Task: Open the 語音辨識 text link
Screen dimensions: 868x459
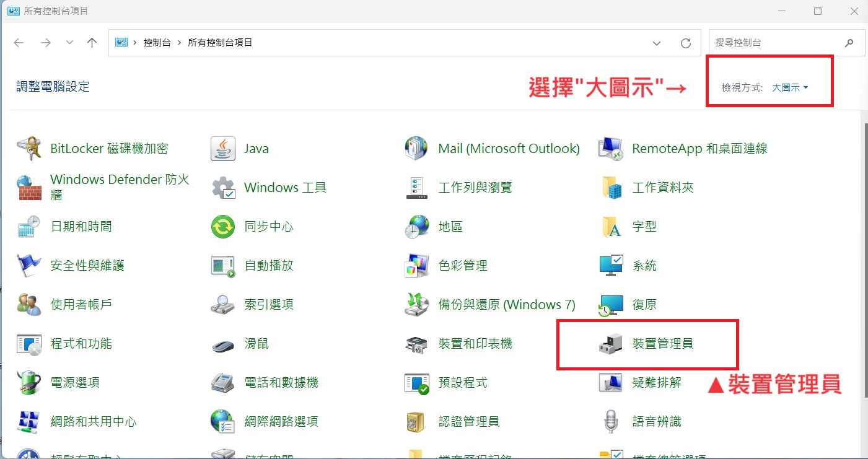Action: [x=657, y=422]
